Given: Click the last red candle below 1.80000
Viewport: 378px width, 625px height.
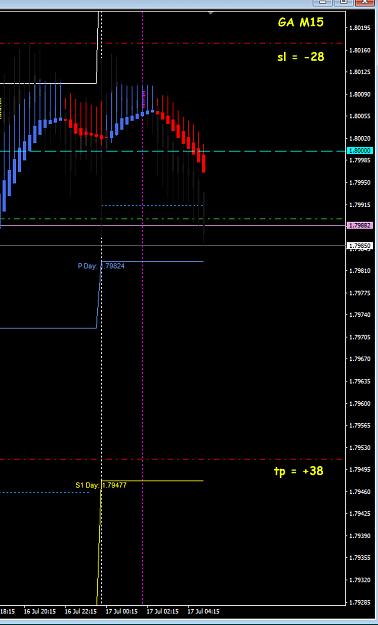Looking at the screenshot, I should coord(204,163).
